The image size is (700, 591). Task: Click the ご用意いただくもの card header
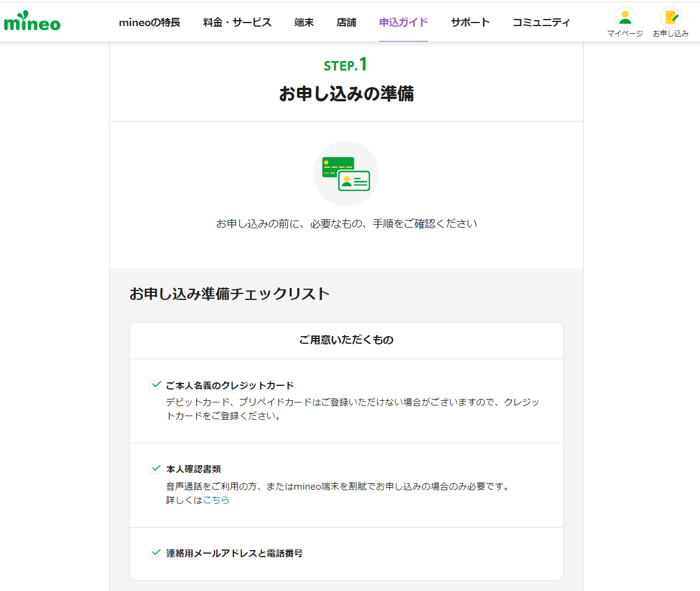pos(346,340)
